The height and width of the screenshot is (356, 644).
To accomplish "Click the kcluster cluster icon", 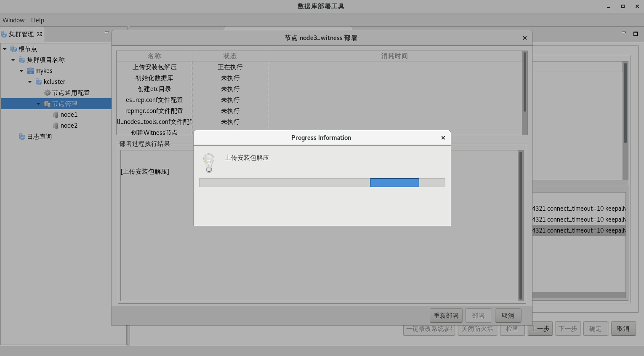I will tap(38, 82).
